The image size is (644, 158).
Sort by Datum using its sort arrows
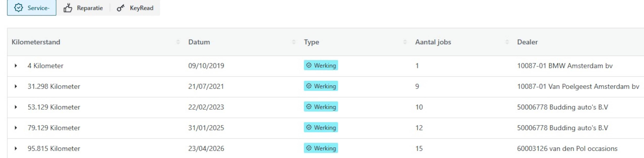click(x=294, y=42)
